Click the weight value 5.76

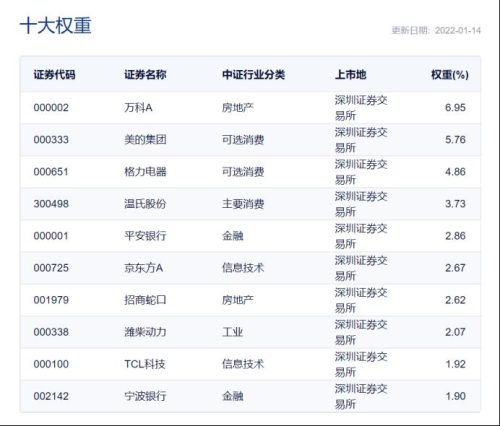pyautogui.click(x=455, y=140)
